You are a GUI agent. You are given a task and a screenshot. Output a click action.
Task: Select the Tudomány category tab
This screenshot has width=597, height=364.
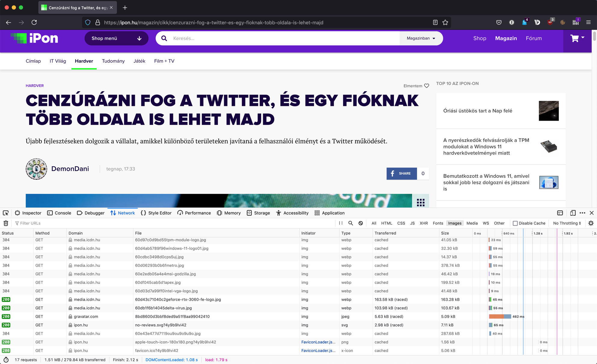pos(113,61)
